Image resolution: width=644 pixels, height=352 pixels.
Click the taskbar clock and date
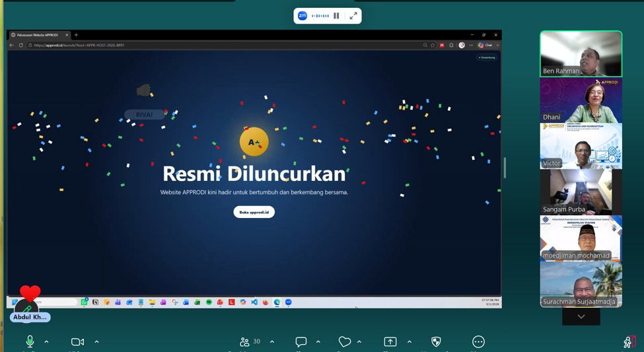tap(490, 302)
